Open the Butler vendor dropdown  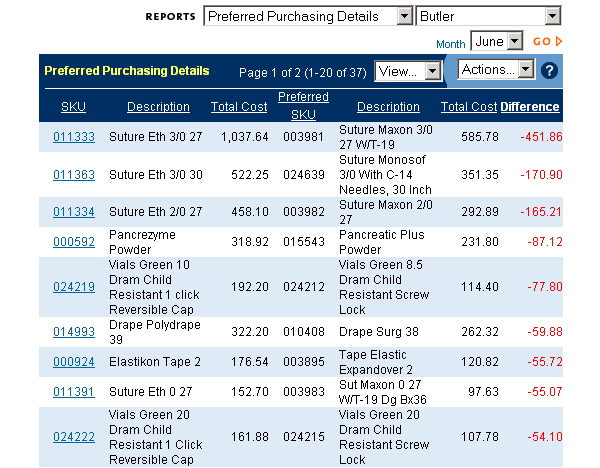point(489,16)
